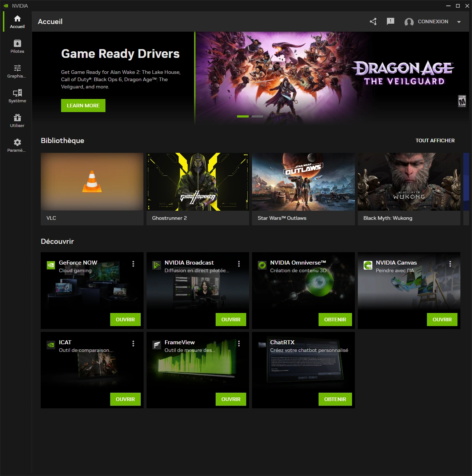Select the second banner slide indicator
Screen dimensions: 472x476
pos(257,116)
